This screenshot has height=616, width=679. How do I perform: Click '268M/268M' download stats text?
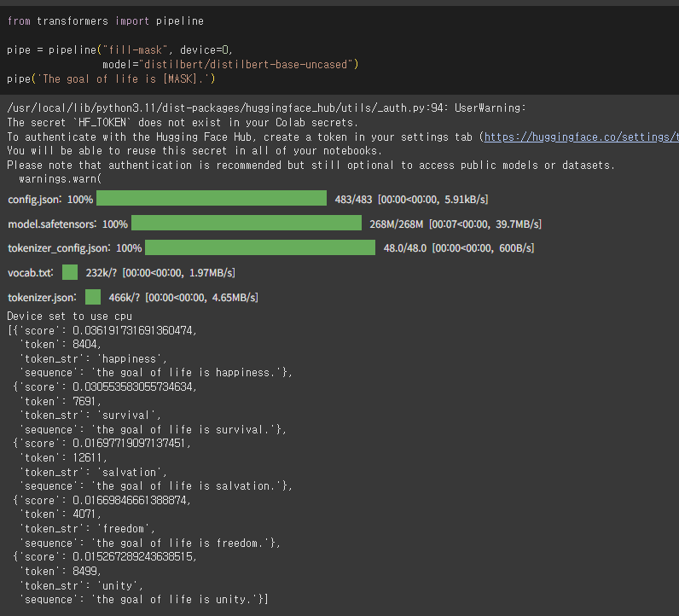(456, 224)
